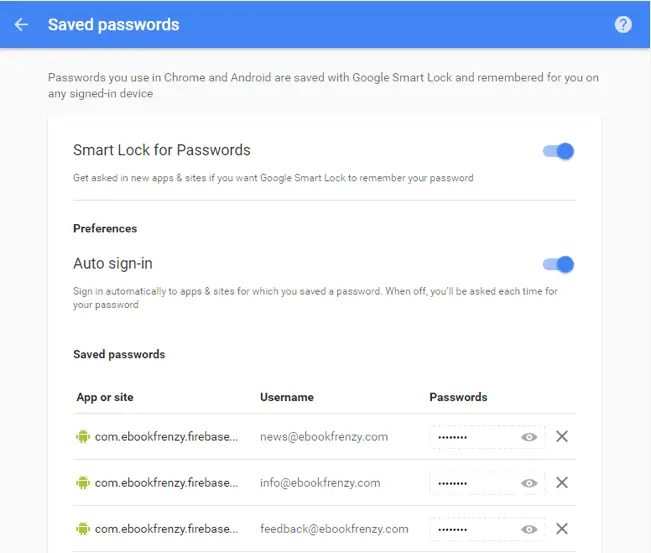Open the help question mark icon
This screenshot has height=553, width=651.
(x=623, y=24)
